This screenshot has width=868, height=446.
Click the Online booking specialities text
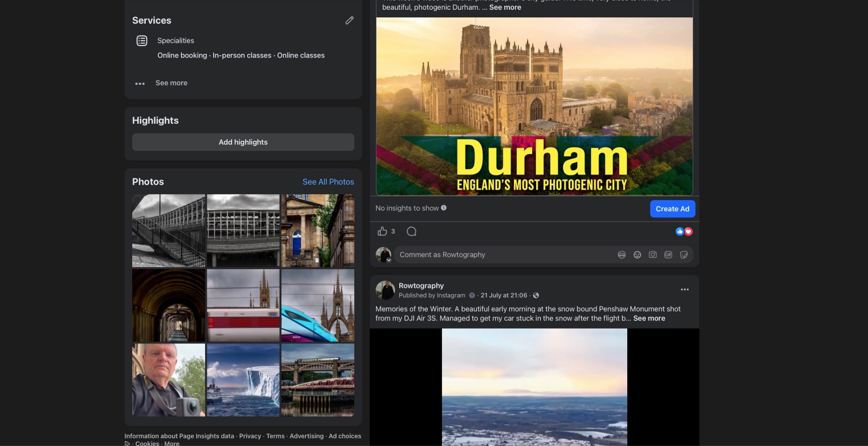pos(182,56)
